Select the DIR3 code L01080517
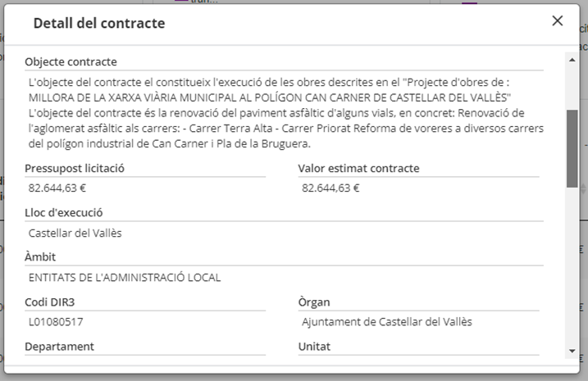Image resolution: width=588 pixels, height=381 pixels. (56, 322)
